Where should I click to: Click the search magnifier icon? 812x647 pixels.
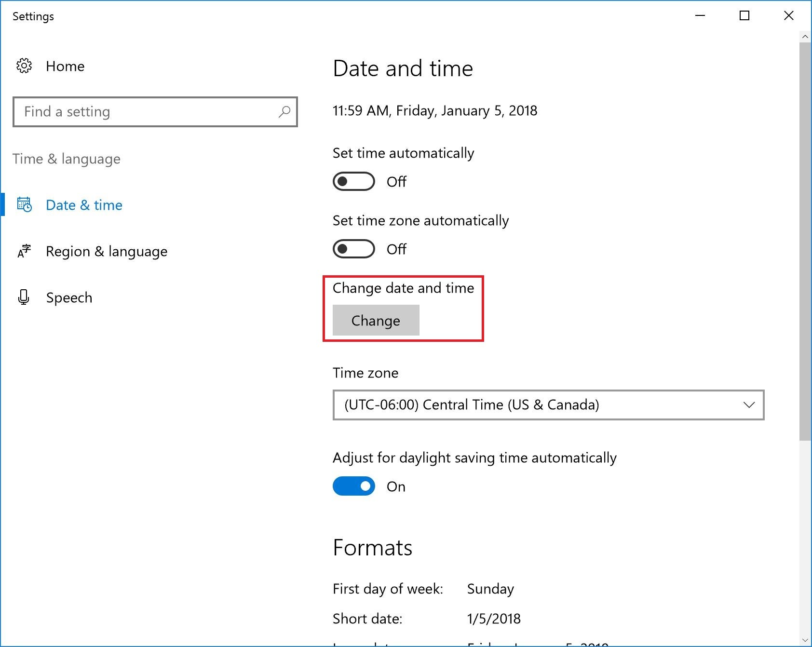point(284,112)
